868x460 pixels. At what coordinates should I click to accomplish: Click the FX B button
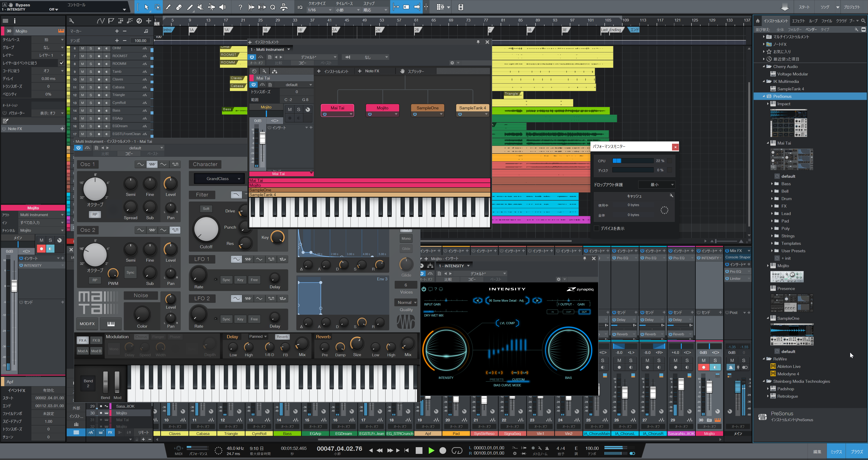pos(96,340)
